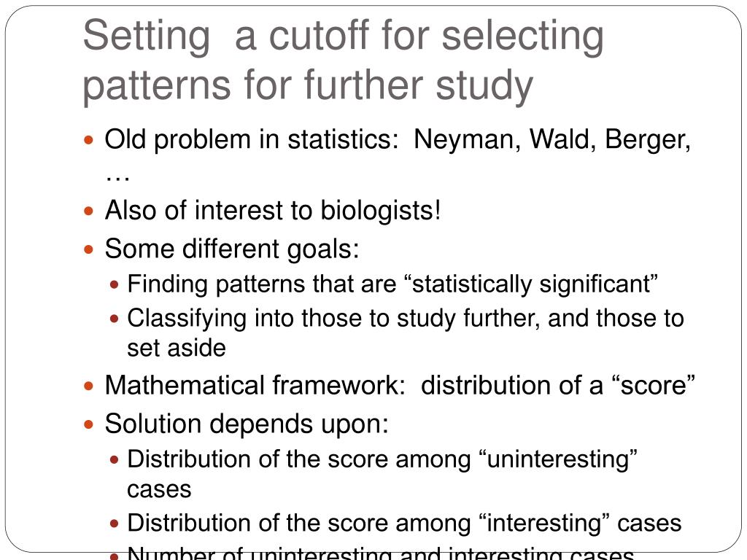The image size is (747, 560).
Task: Click the quoted word "score" in framework line
Action: coord(653,385)
